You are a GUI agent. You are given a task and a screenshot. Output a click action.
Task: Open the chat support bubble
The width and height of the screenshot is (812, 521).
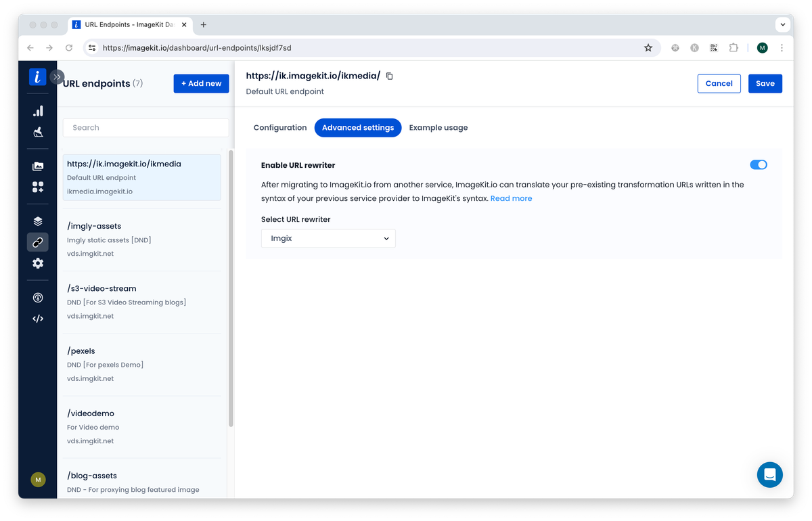pos(769,475)
